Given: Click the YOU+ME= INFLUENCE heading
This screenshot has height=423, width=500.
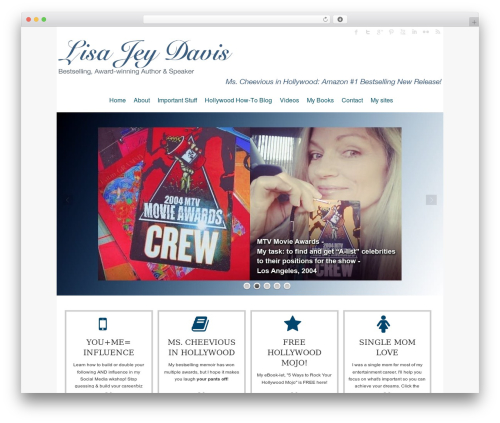Looking at the screenshot, I should click(109, 347).
